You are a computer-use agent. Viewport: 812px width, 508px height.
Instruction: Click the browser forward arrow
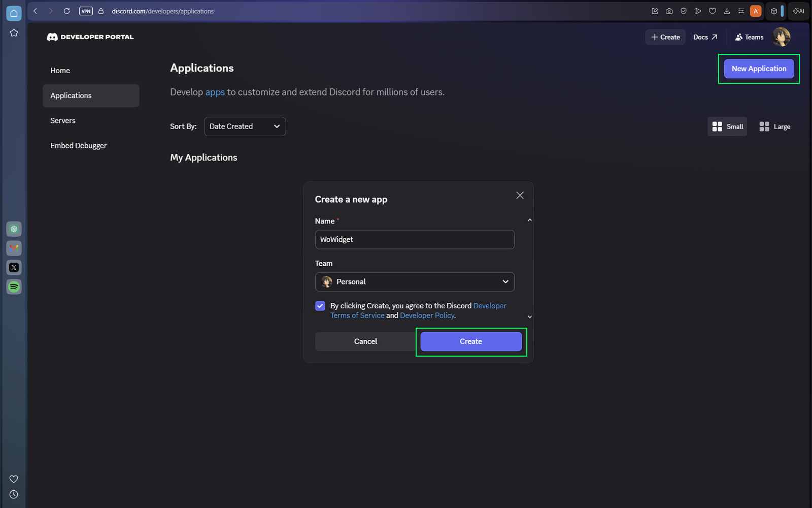[x=51, y=11]
